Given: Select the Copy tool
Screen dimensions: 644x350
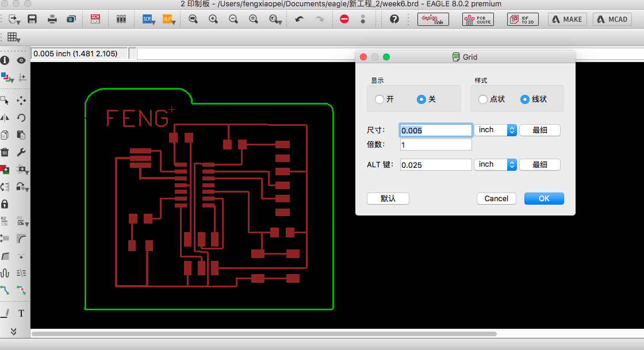Looking at the screenshot, I should click(5, 135).
